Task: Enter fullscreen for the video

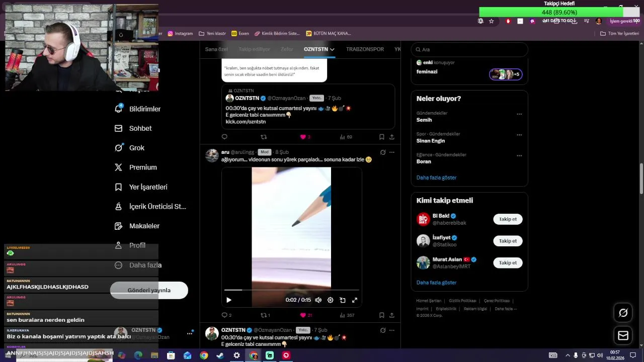Action: pyautogui.click(x=354, y=300)
